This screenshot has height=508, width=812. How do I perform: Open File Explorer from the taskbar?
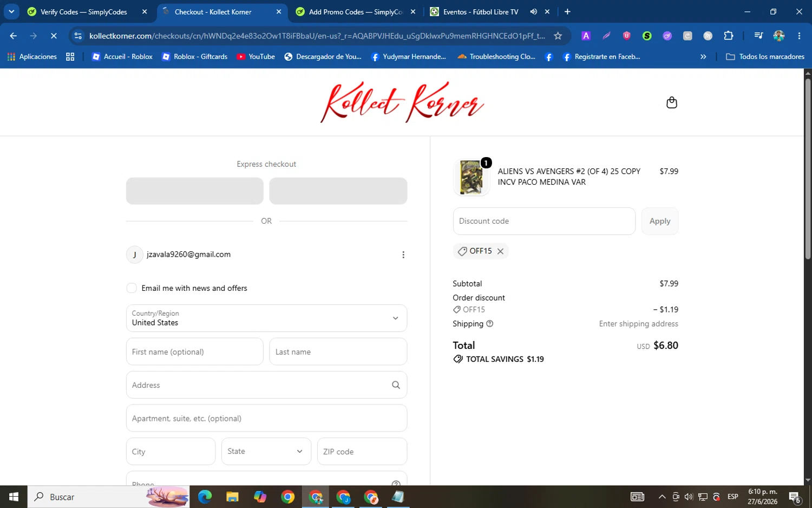tap(232, 497)
